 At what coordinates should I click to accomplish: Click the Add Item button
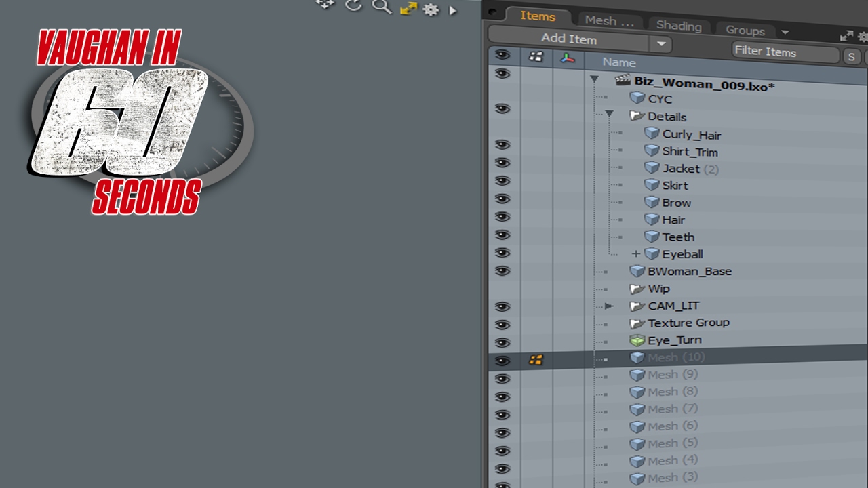point(569,39)
